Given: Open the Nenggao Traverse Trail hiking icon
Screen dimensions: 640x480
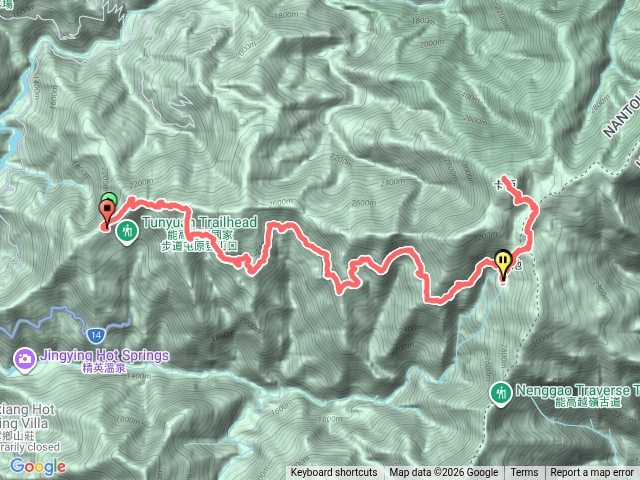Looking at the screenshot, I should 500,394.
